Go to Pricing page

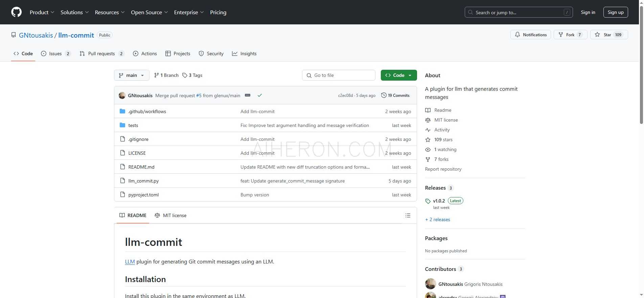pyautogui.click(x=218, y=12)
